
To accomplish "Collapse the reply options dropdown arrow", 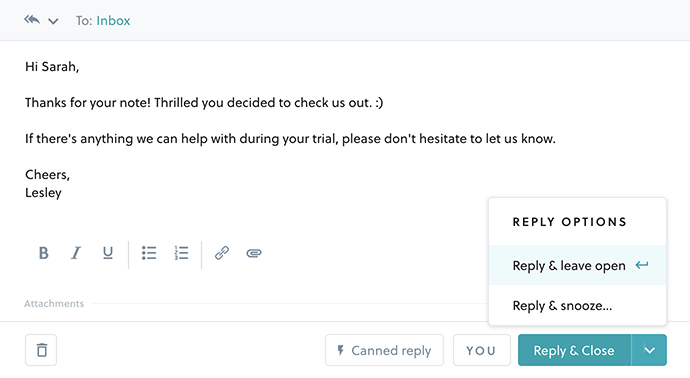I will [x=649, y=350].
